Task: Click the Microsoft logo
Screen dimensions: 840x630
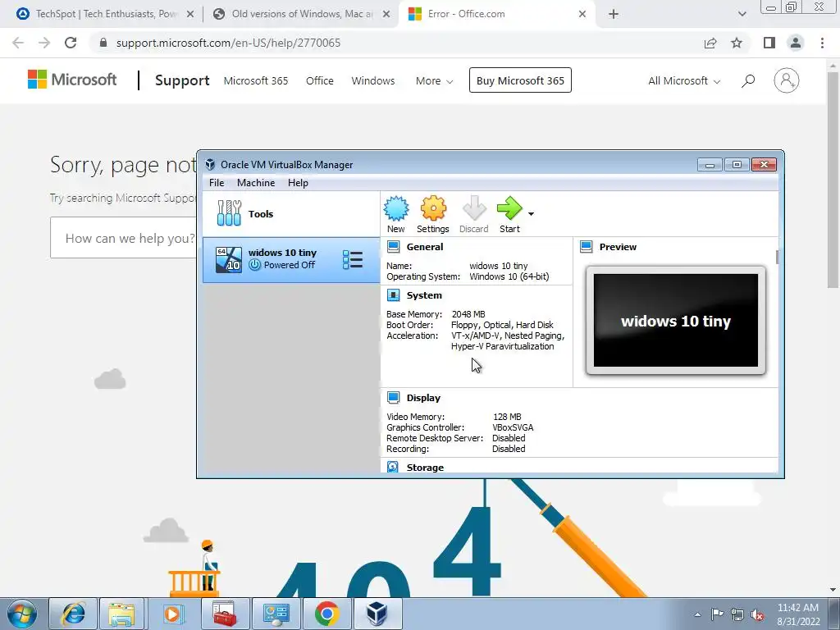Action: 72,80
